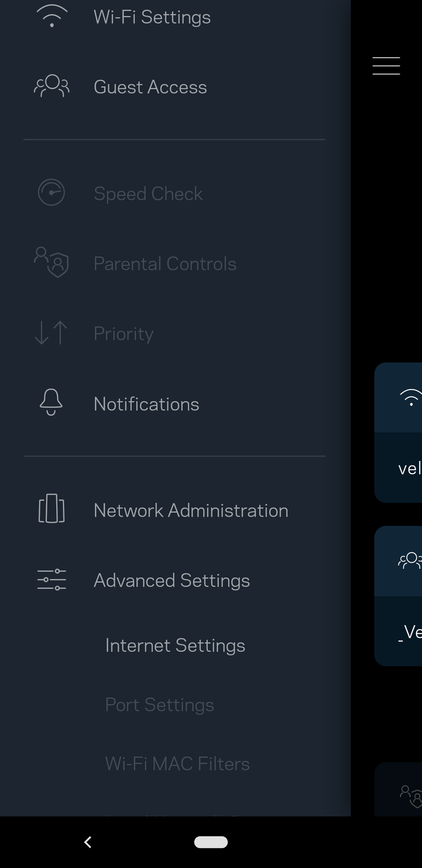Viewport: 422px width, 868px height.
Task: Select Speed Check from the menu
Action: 148,194
